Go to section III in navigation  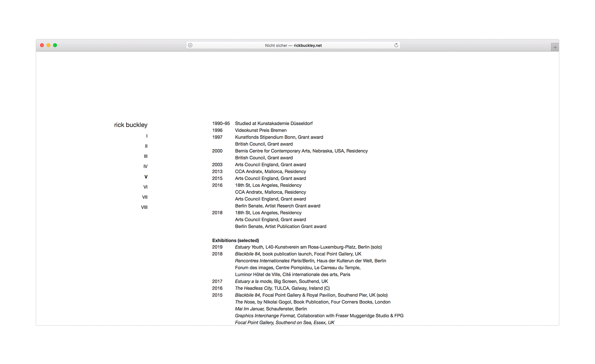coord(145,156)
